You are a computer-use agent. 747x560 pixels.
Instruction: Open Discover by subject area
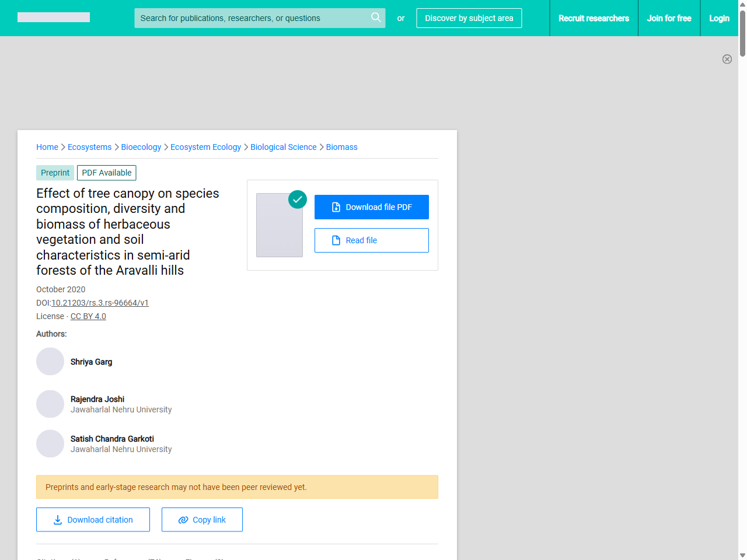coord(469,18)
